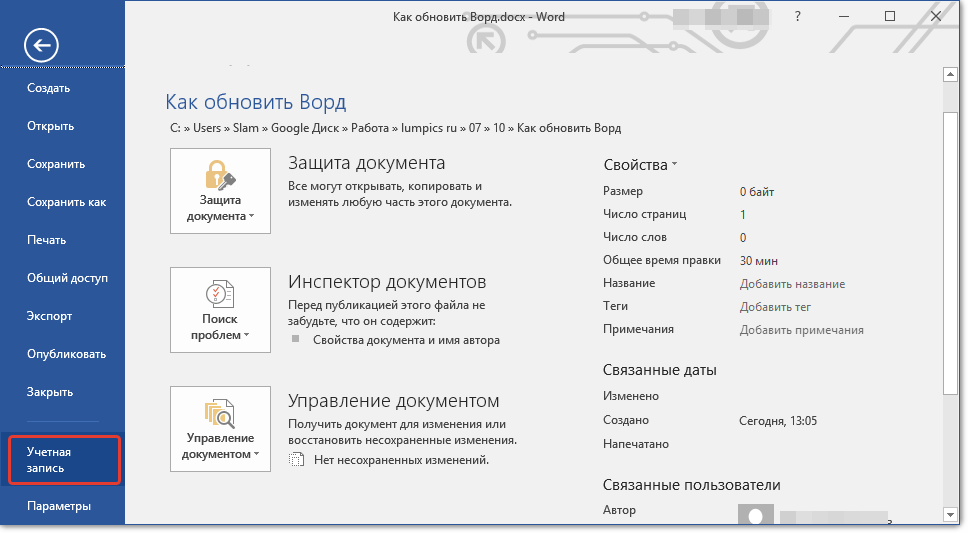Open Сохранить как page
The width and height of the screenshot is (968, 533).
click(x=67, y=202)
